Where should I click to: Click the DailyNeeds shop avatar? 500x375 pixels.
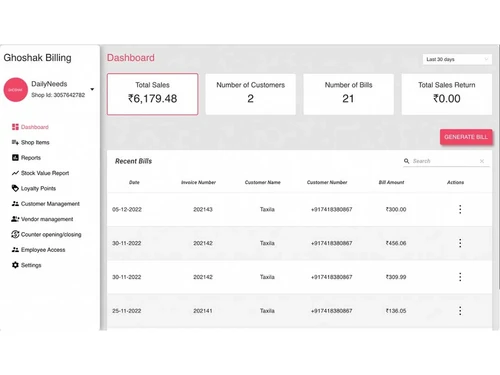click(x=15, y=90)
